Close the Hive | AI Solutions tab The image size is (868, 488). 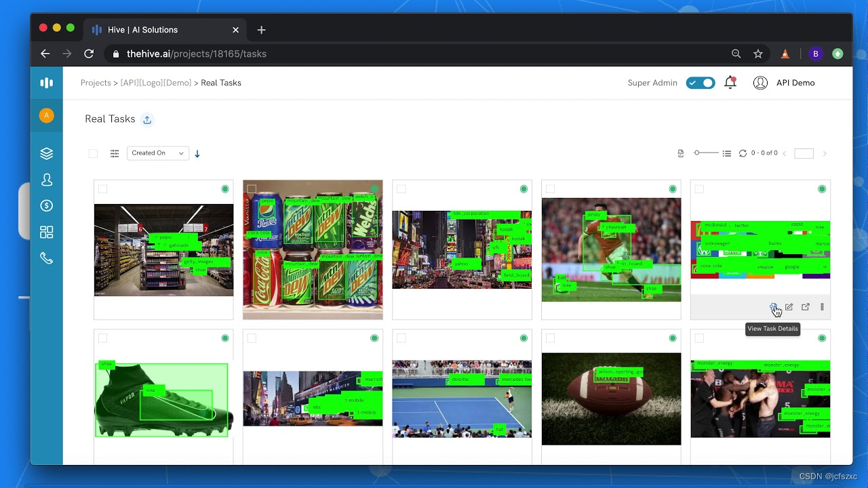coord(235,30)
